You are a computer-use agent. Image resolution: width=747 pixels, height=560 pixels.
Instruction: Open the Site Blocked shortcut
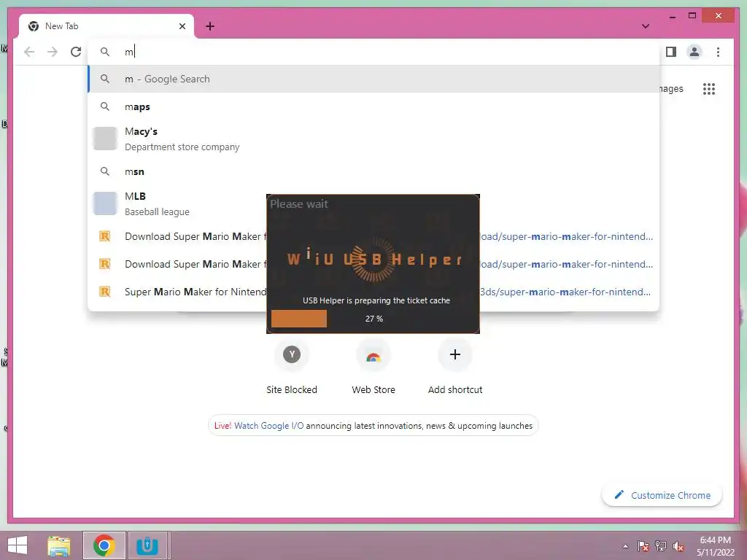292,367
